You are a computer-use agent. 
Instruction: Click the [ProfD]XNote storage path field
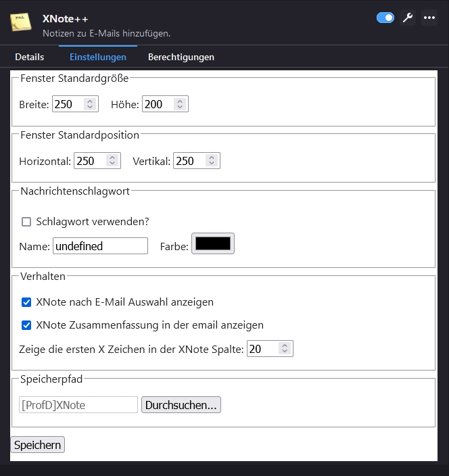(78, 405)
